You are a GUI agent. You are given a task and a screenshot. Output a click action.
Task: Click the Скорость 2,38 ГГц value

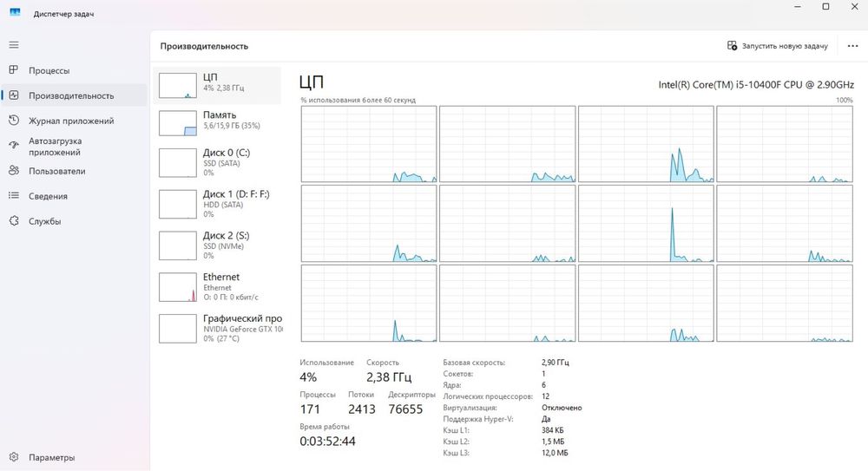389,377
